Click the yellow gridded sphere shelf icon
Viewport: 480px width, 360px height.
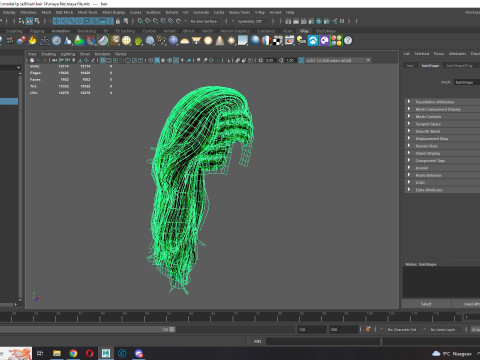click(126, 41)
